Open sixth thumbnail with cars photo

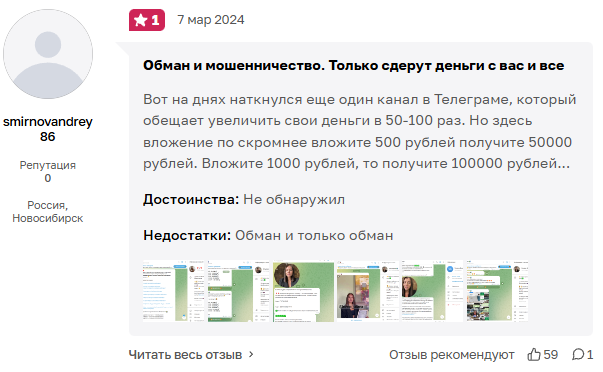coord(497,291)
